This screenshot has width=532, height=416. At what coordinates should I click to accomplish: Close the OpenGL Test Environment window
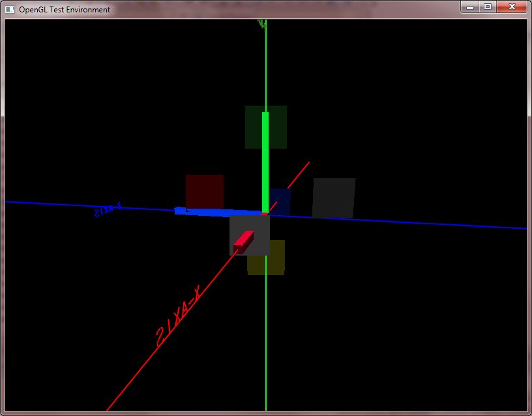[512, 7]
